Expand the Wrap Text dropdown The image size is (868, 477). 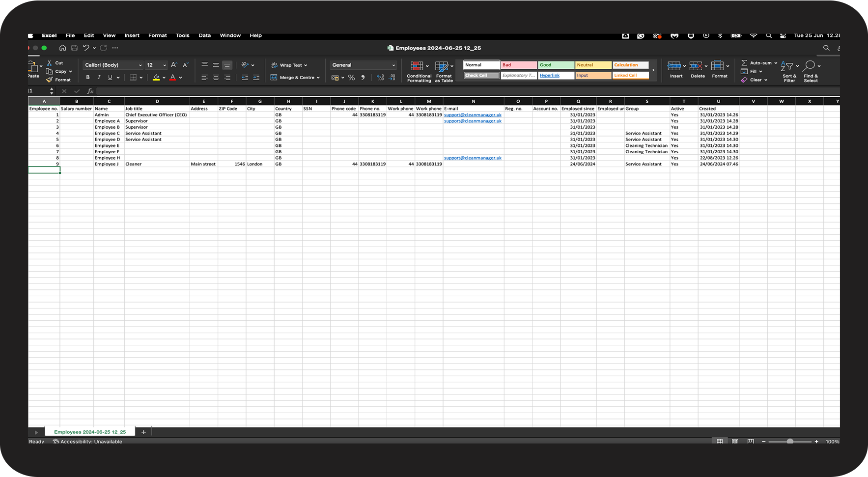coord(306,65)
